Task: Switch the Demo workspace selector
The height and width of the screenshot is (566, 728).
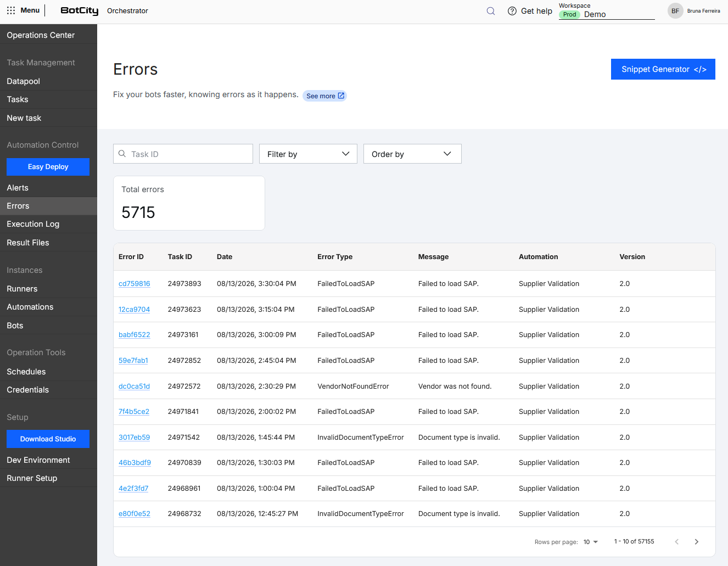Action: click(x=607, y=14)
